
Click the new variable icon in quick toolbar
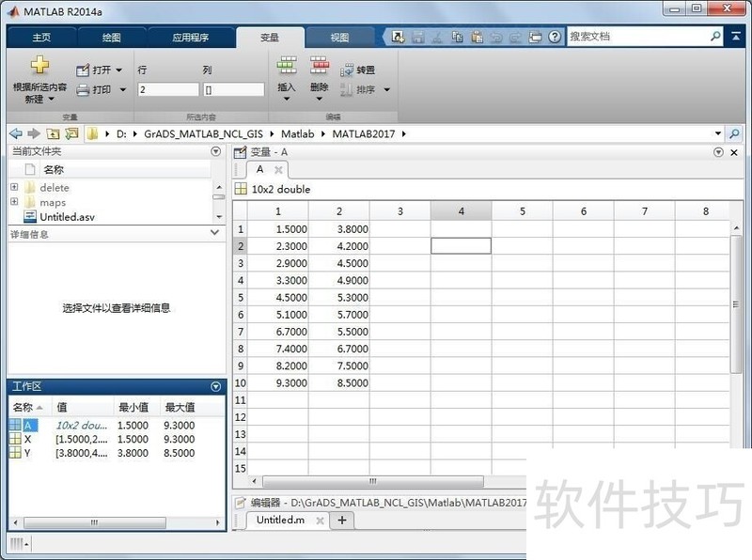[398, 37]
